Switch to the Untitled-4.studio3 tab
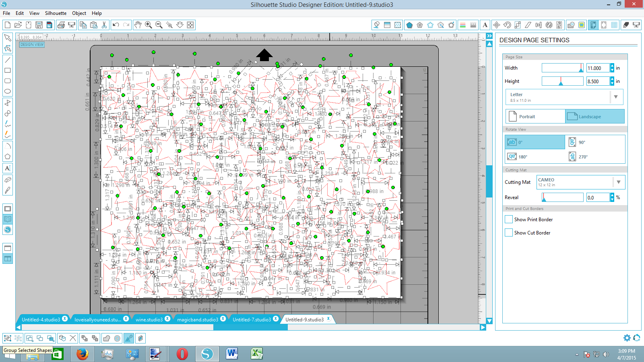 pyautogui.click(x=41, y=319)
